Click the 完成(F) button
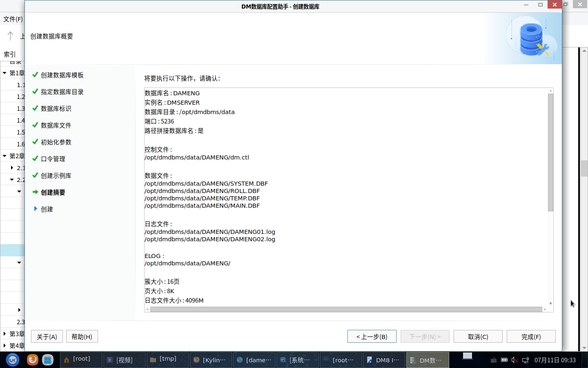Screen dimensions: 588x368 click(x=531, y=337)
